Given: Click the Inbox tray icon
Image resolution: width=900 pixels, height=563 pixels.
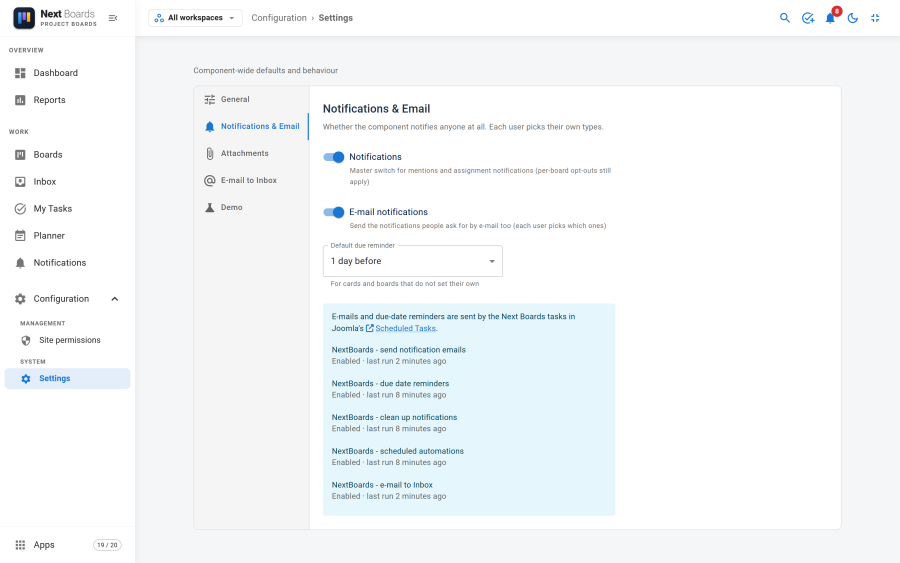Looking at the screenshot, I should (x=20, y=181).
